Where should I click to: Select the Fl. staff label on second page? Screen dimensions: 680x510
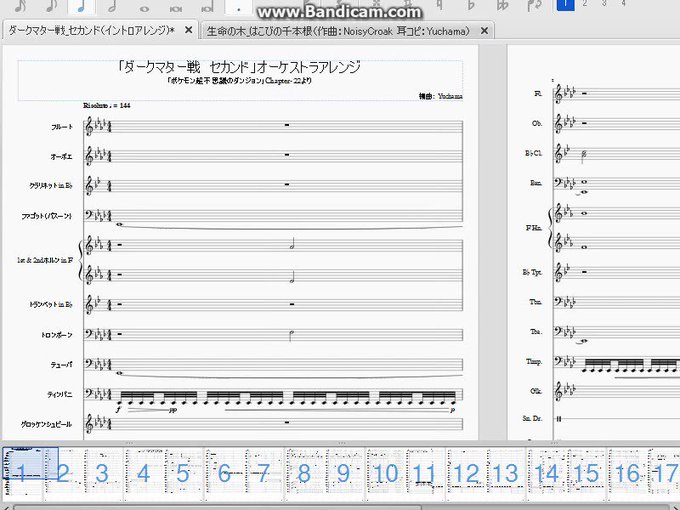coord(538,94)
